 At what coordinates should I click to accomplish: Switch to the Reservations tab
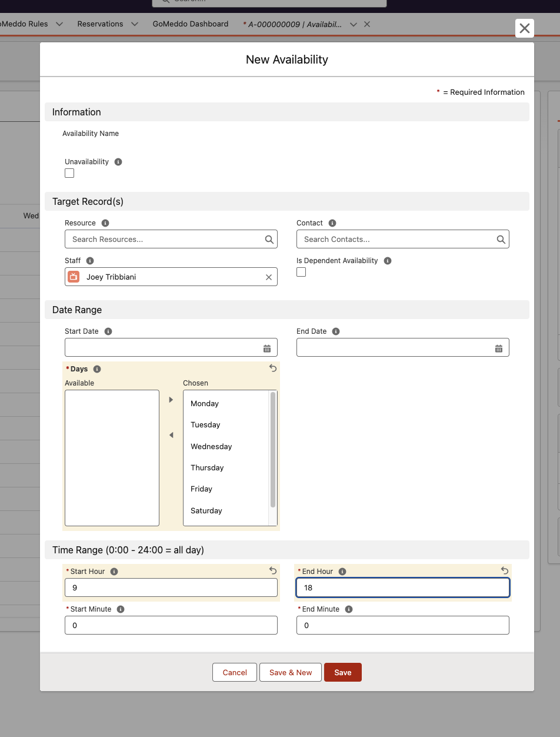[x=100, y=24]
